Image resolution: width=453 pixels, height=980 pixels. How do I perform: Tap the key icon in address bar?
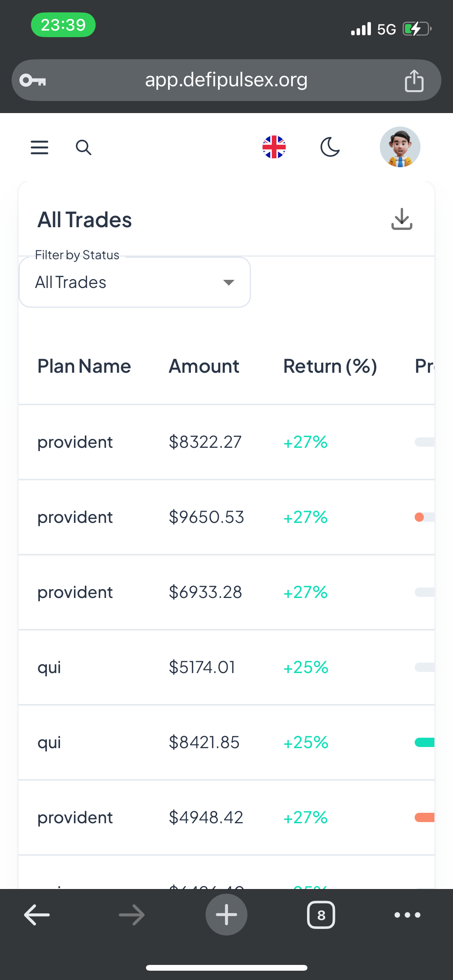[x=33, y=81]
